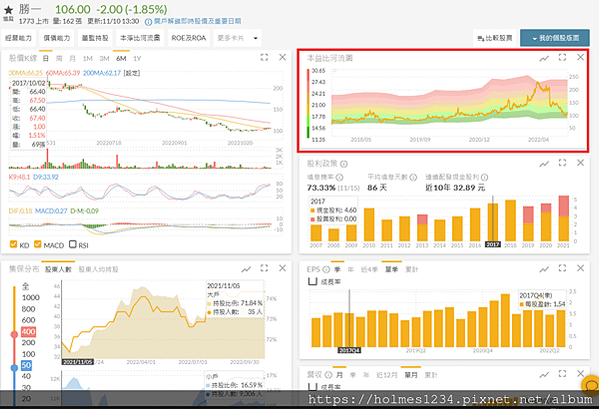Select 近4季 tab in EPS panel
The width and height of the screenshot is (599, 409).
(369, 270)
